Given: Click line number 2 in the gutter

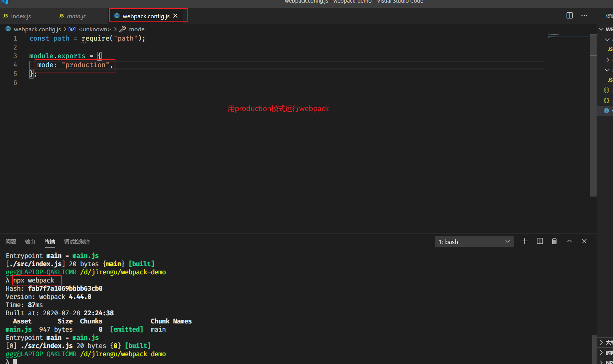Looking at the screenshot, I should point(15,47).
